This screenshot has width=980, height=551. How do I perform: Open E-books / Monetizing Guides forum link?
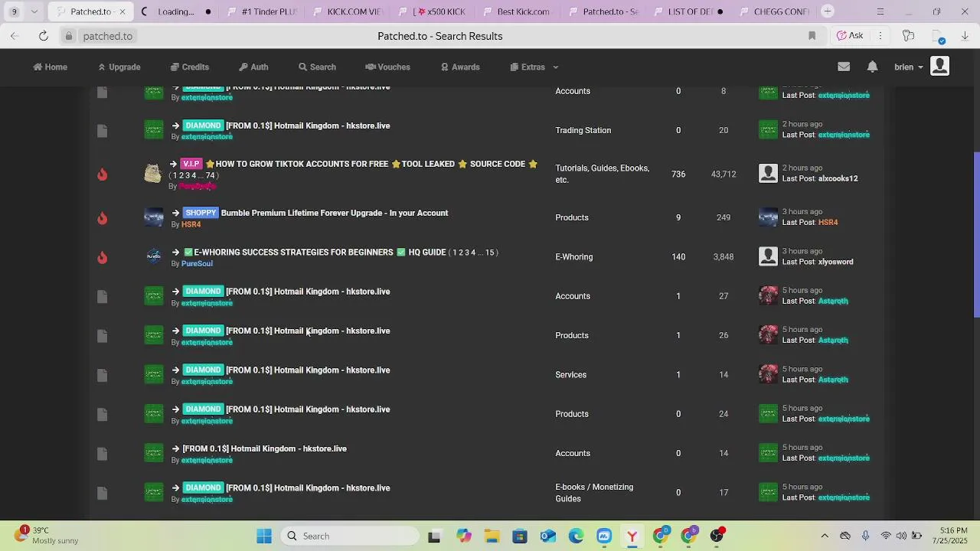(x=594, y=493)
